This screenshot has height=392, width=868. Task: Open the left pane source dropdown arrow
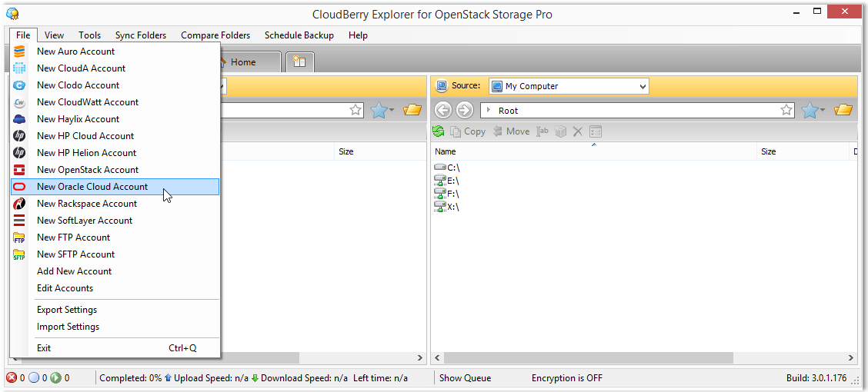pos(222,86)
